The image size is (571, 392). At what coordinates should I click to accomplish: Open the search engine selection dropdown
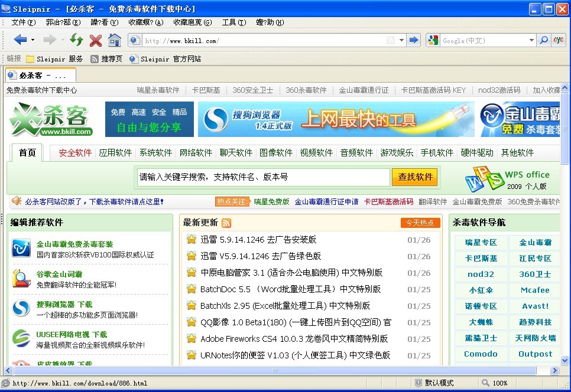pos(531,40)
